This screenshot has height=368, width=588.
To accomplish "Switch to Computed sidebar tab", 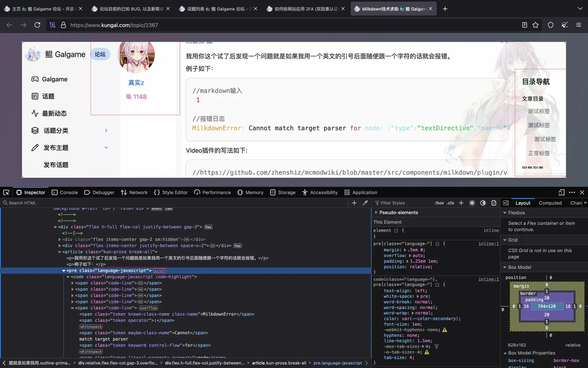I will pos(550,203).
